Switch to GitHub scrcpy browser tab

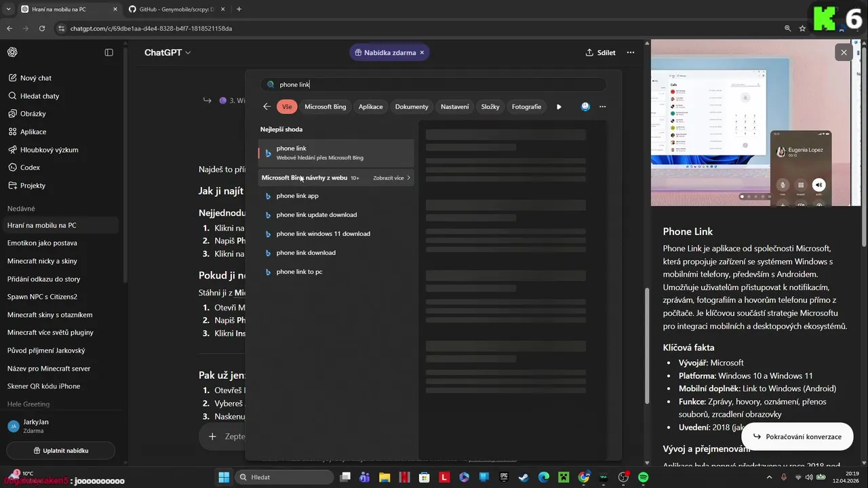[178, 9]
